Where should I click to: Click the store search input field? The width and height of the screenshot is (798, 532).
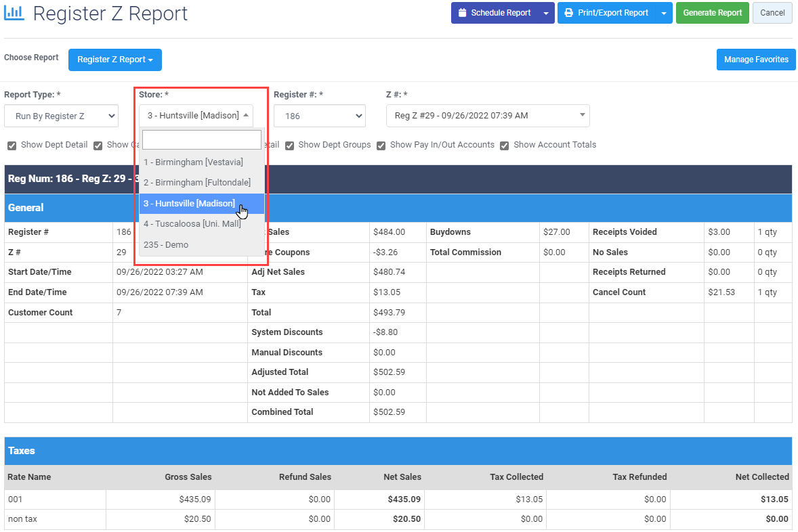pyautogui.click(x=202, y=140)
